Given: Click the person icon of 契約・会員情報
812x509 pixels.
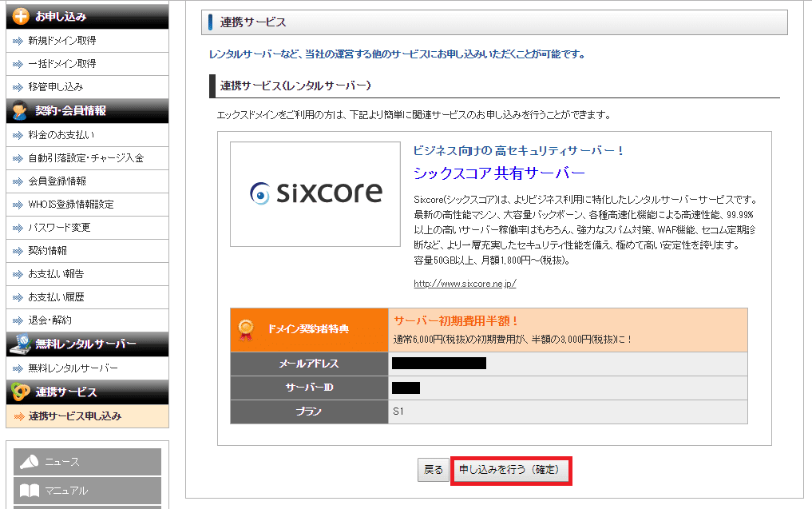Looking at the screenshot, I should click(x=20, y=110).
